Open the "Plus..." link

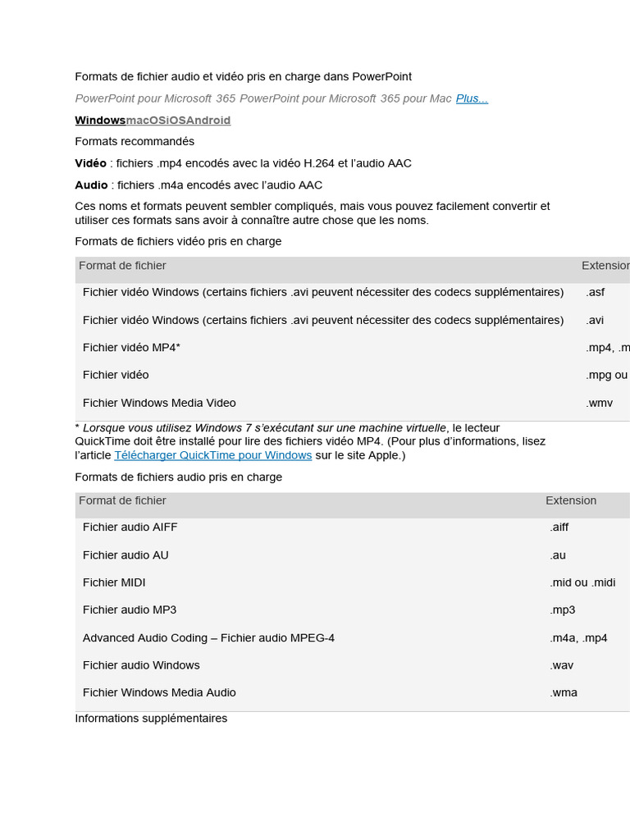click(x=472, y=98)
